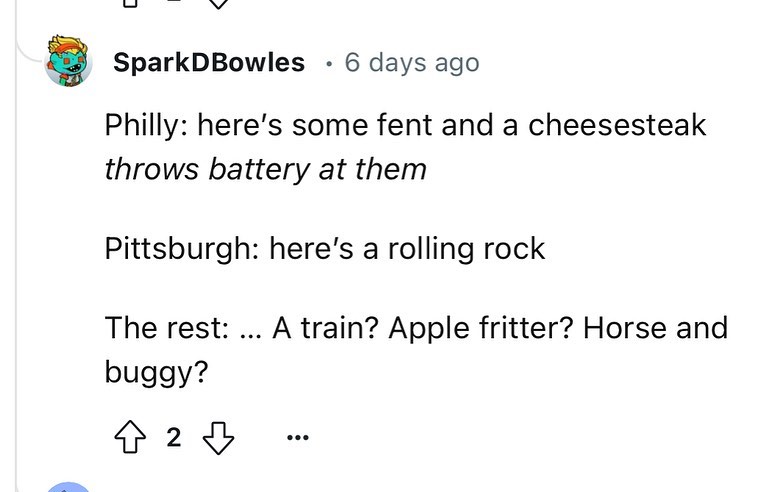
Task: Click SparkDBowles' profile avatar
Action: (x=70, y=63)
